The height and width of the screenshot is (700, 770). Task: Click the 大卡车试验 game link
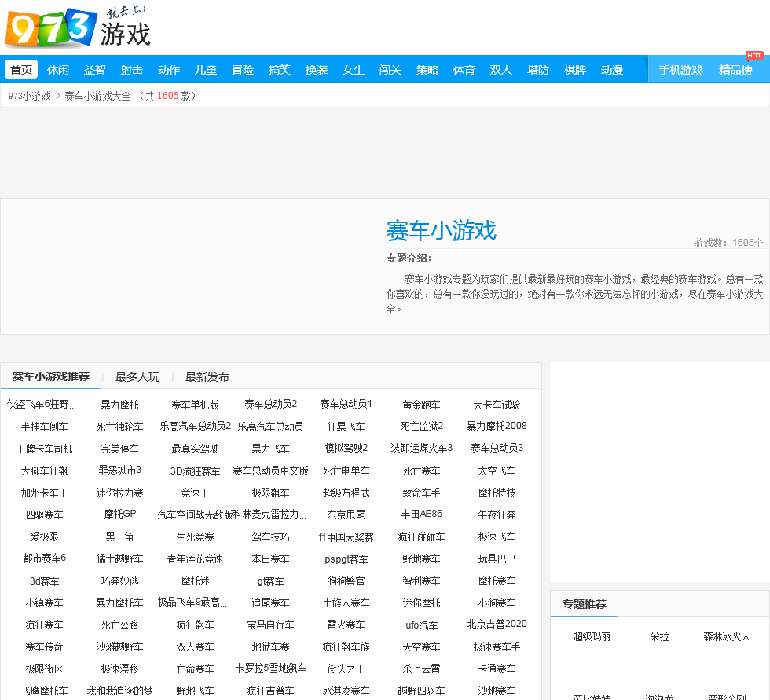point(497,405)
